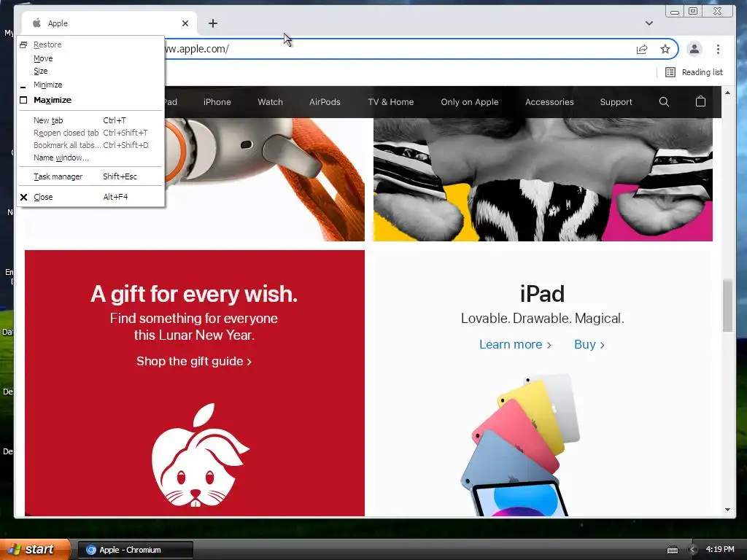This screenshot has width=747, height=560.
Task: Close the Apple tab
Action: (185, 23)
